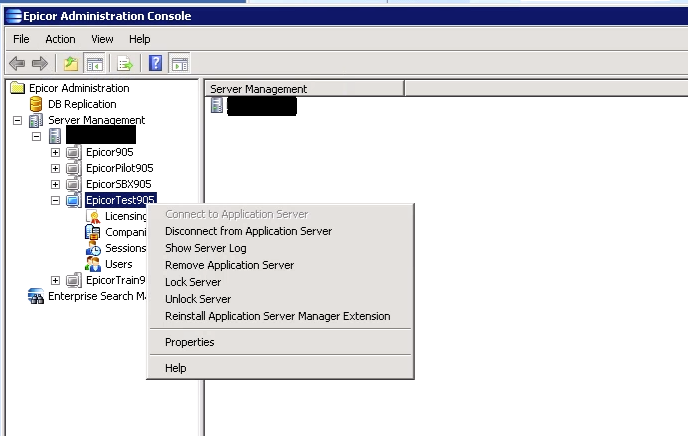Click the Up One Level folder icon
688x436 pixels.
[x=71, y=64]
